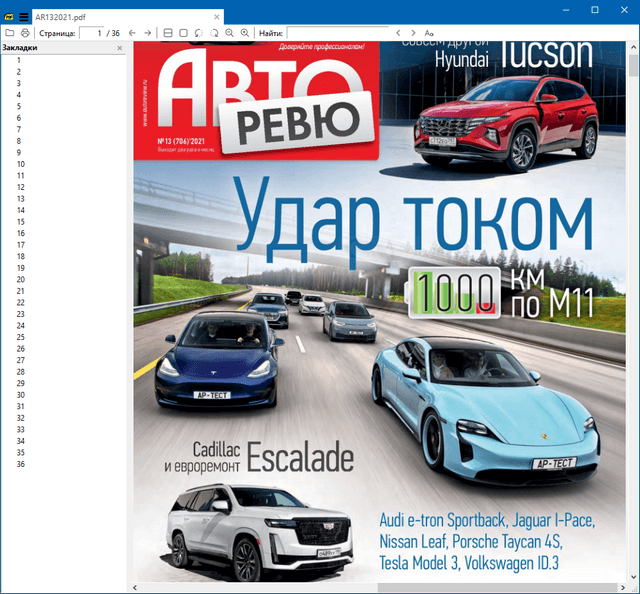Rotate the page right
The image size is (640, 594).
point(214,33)
